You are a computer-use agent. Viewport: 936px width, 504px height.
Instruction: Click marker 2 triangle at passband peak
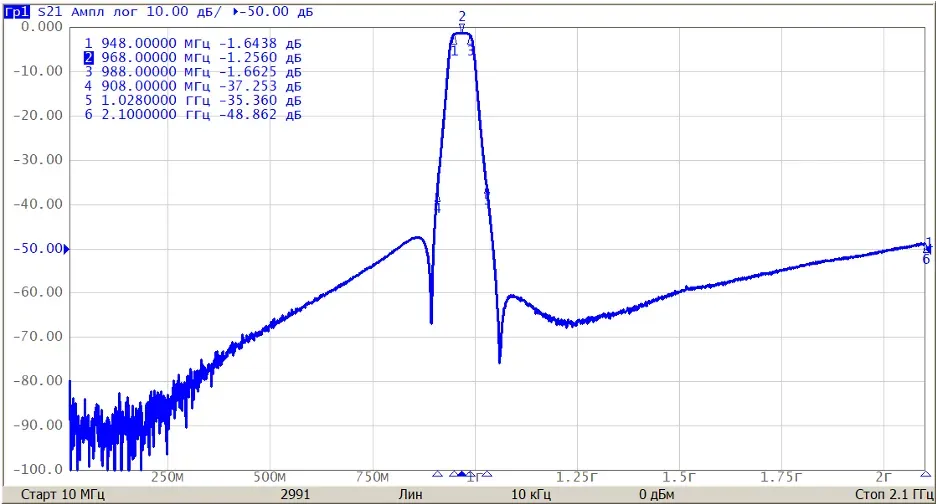462,27
